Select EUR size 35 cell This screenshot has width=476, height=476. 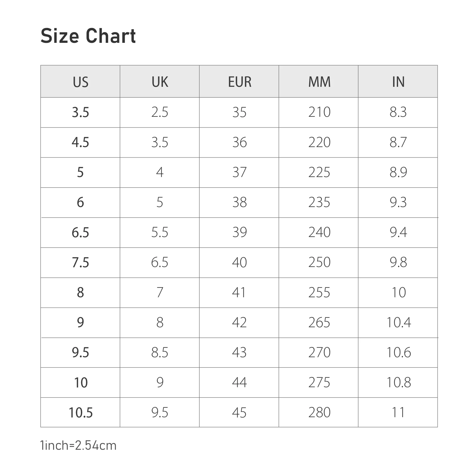coord(239,112)
